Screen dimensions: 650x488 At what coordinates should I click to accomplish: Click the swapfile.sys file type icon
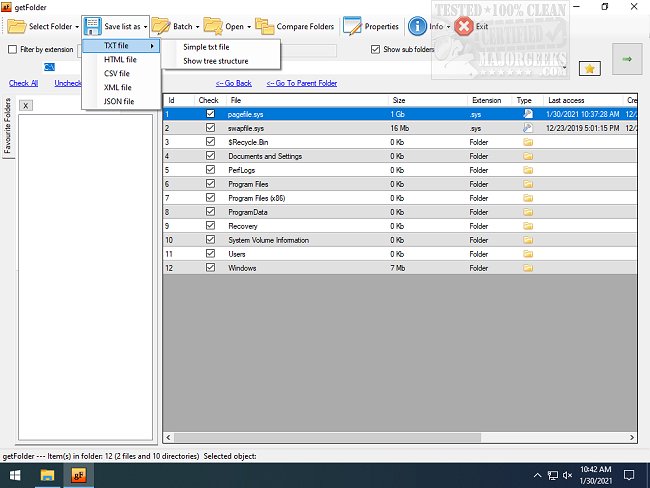tap(528, 128)
